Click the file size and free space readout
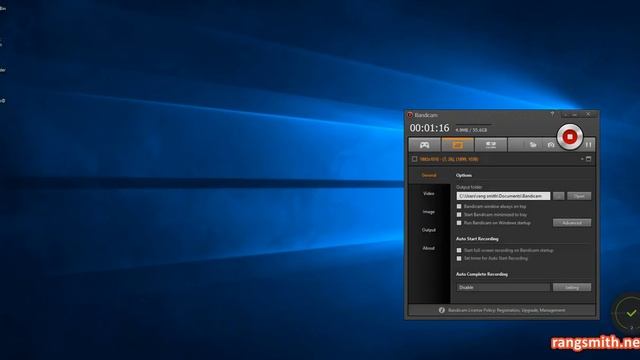This screenshot has height=360, width=640. pyautogui.click(x=471, y=130)
